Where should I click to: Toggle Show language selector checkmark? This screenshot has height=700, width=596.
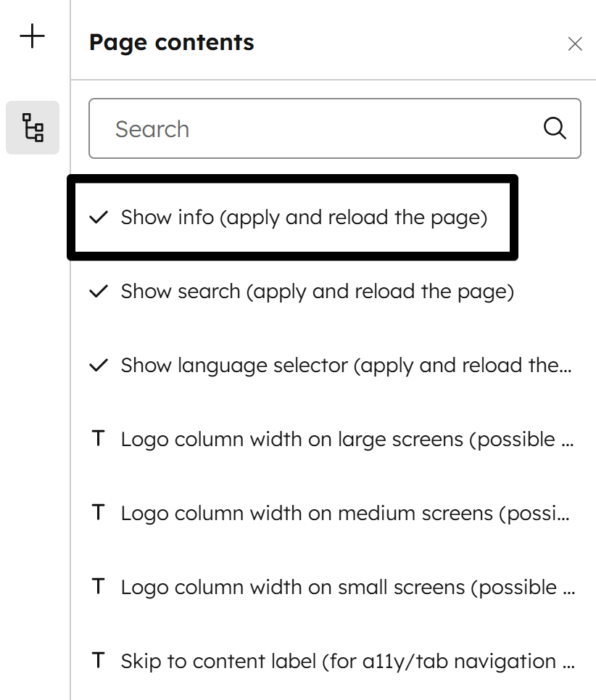coord(98,366)
